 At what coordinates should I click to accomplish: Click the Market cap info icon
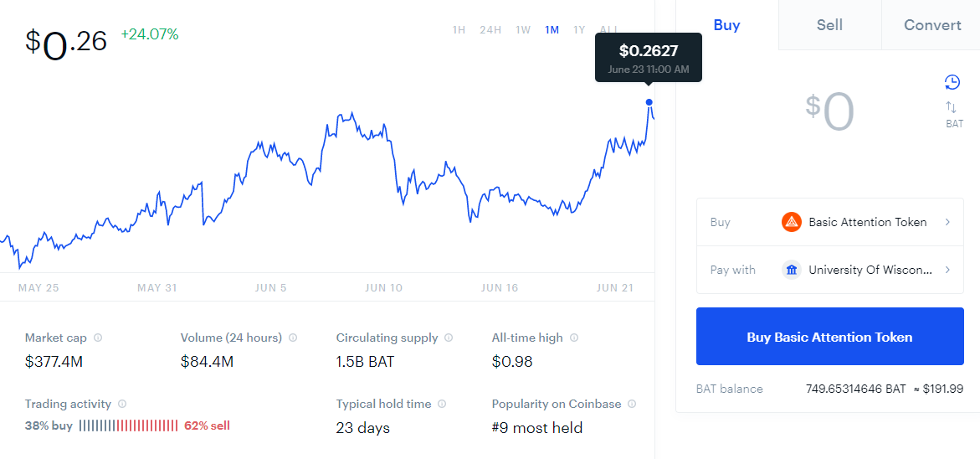(x=98, y=338)
